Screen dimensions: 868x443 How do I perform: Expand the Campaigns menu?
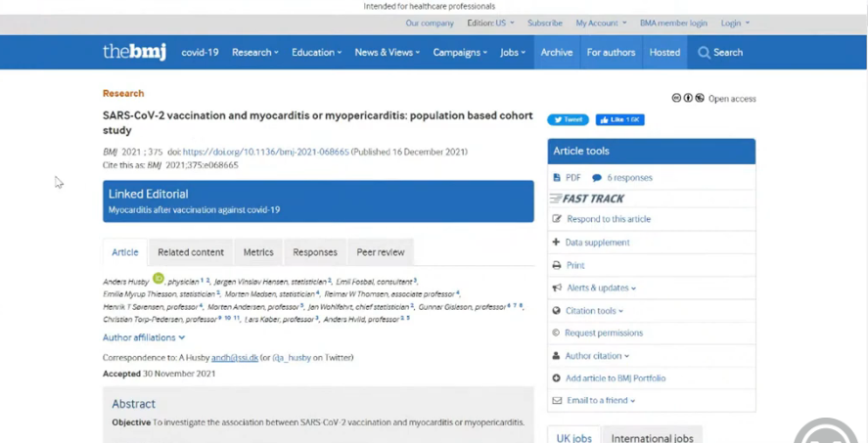(x=460, y=53)
